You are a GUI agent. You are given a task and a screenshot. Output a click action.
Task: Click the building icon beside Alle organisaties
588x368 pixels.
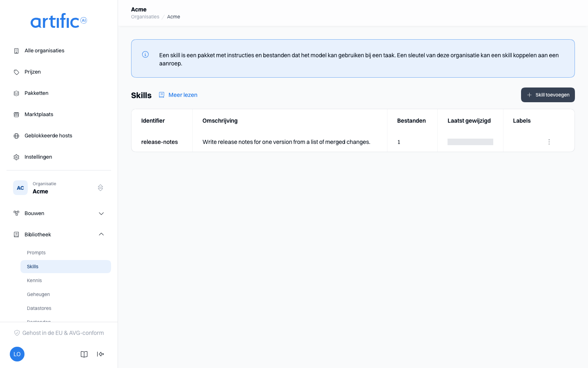(16, 51)
